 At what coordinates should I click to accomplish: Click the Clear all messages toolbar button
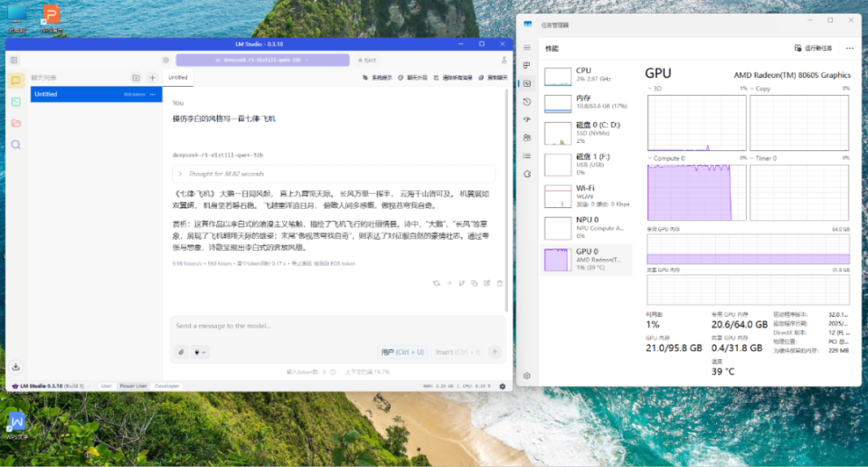point(453,78)
